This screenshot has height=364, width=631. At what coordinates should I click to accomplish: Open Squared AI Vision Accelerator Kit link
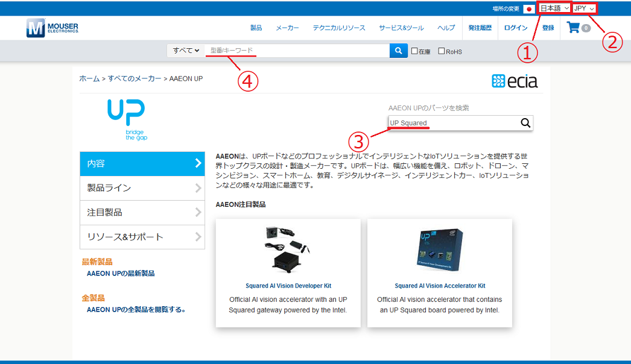440,286
